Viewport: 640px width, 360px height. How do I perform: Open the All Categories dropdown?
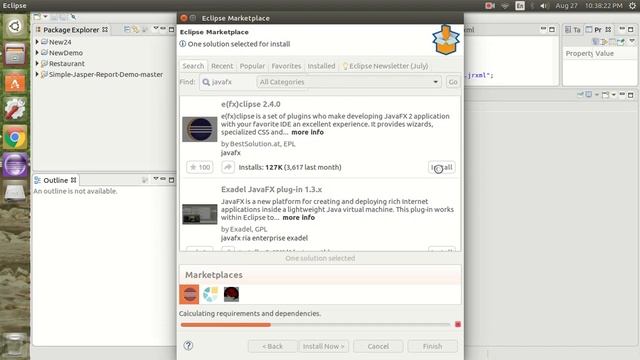pos(349,82)
